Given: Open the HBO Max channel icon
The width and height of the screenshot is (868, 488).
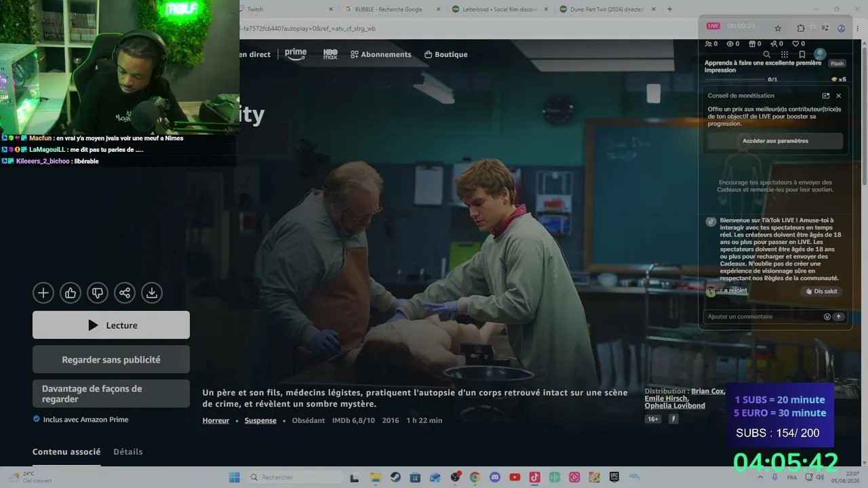Looking at the screenshot, I should point(330,54).
